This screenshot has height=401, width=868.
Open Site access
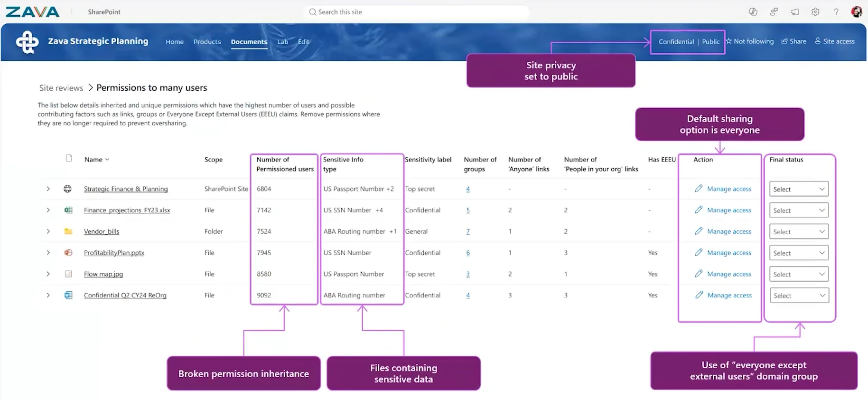point(835,41)
